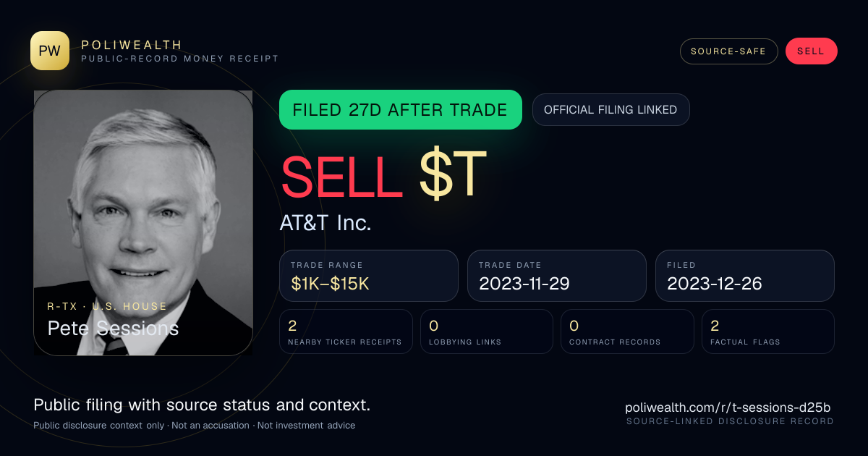Image resolution: width=868 pixels, height=456 pixels.
Task: Click the red SELL pill
Action: click(811, 51)
